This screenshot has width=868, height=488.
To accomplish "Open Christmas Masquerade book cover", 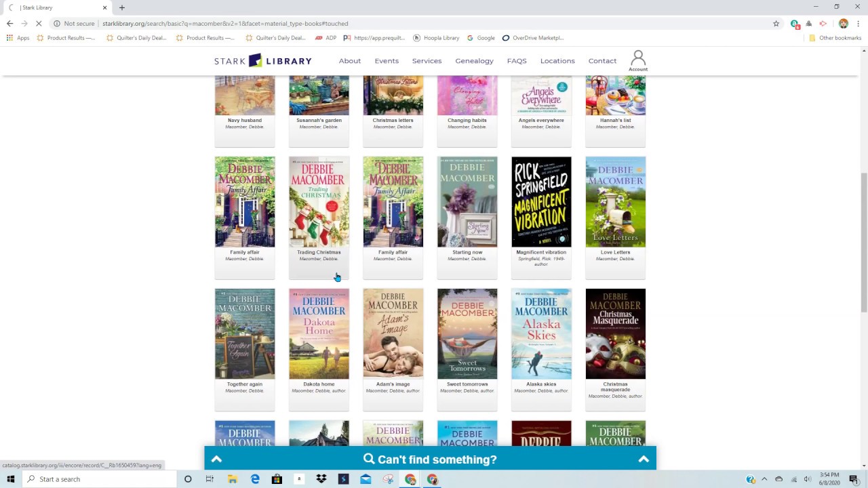I will coord(615,334).
